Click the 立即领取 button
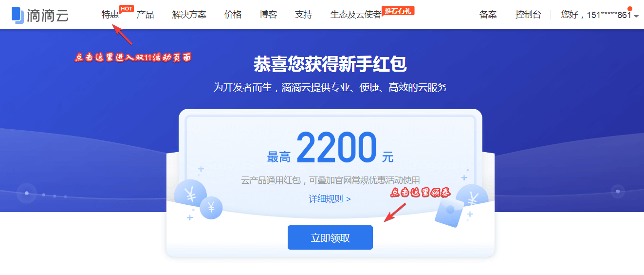644x275 pixels. (x=330, y=237)
